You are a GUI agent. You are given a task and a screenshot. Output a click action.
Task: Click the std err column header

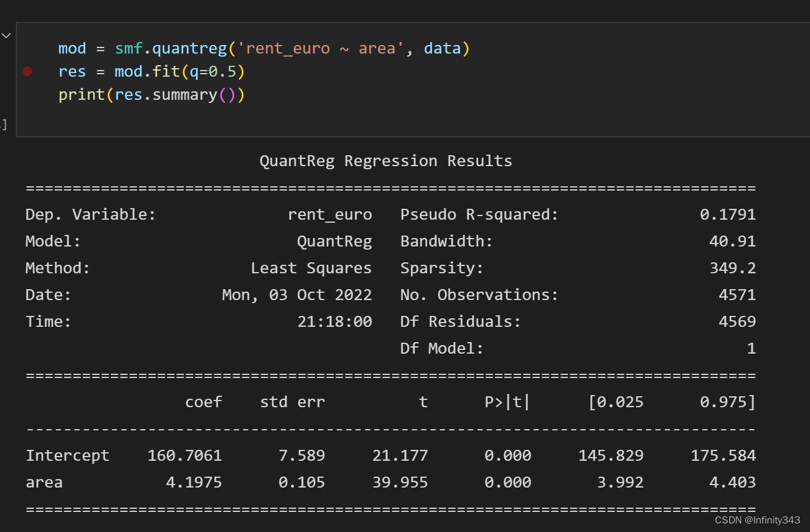click(292, 402)
